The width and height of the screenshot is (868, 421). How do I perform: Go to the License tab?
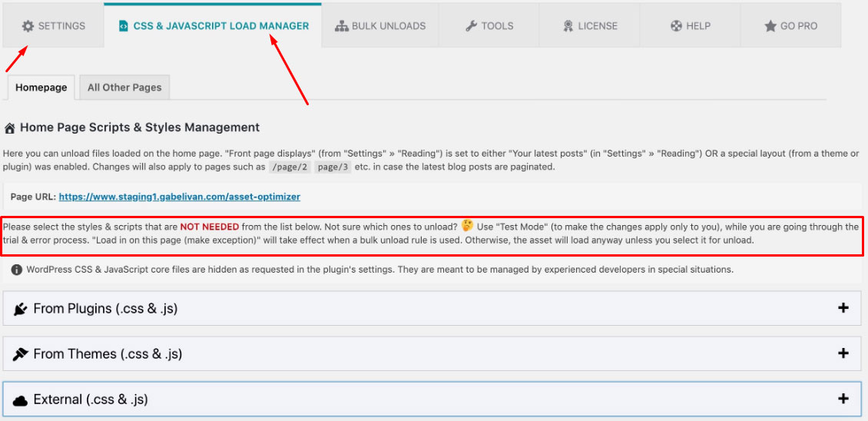590,26
